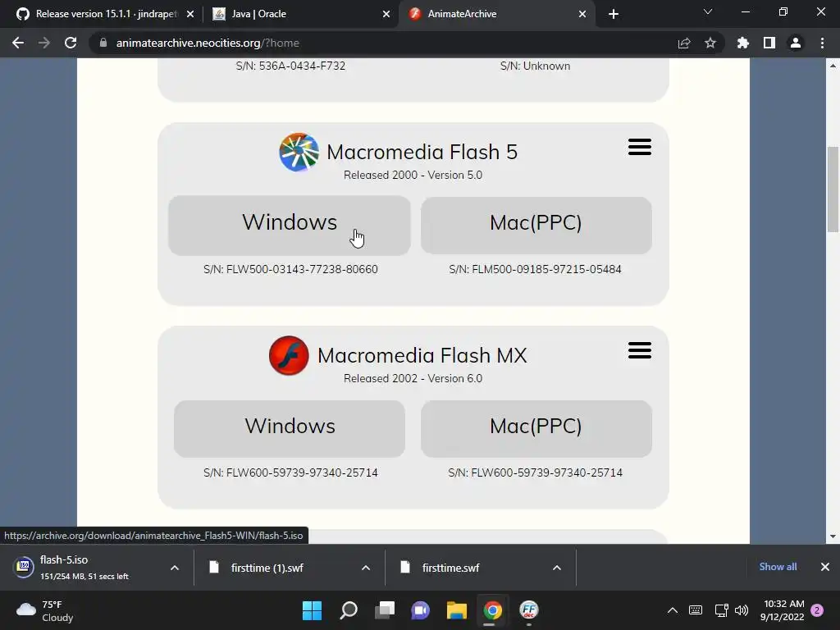
Task: Click the Chrome taskbar icon
Action: (x=492, y=610)
